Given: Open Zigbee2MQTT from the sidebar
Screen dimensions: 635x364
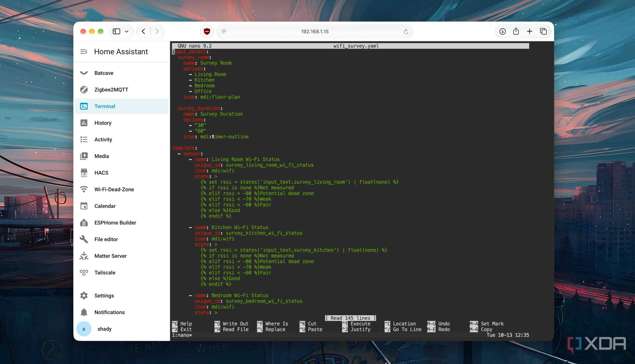Looking at the screenshot, I should click(x=122, y=90).
